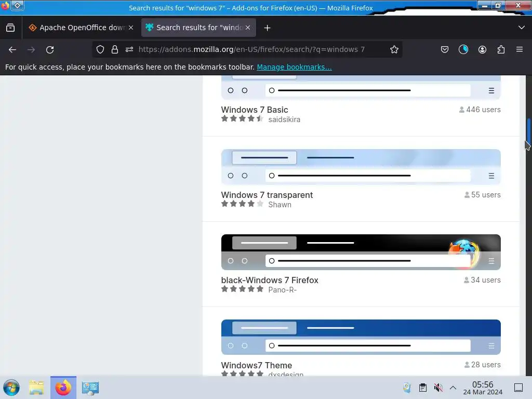Open the clock showing 05:56

tap(483, 388)
